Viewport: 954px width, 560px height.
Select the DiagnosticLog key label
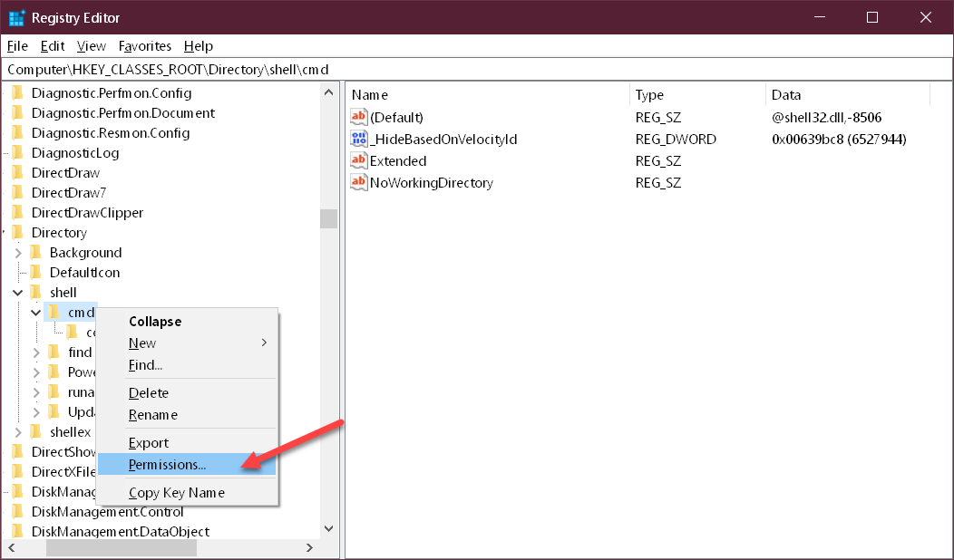75,153
